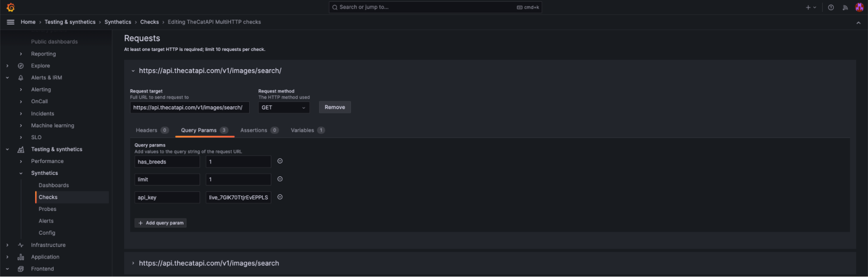
Task: Collapse the Synthetics submenu chevron
Action: point(20,174)
